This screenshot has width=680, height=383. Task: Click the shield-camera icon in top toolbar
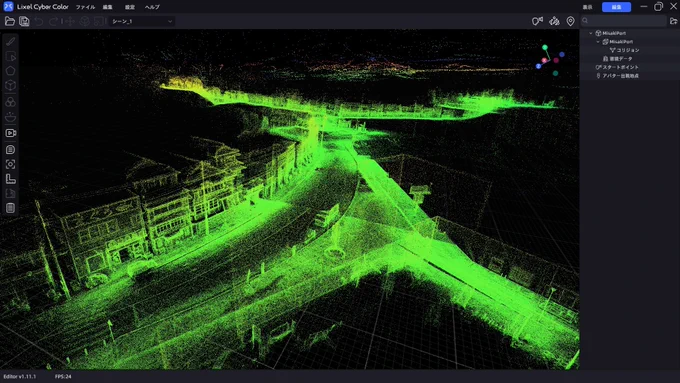(537, 21)
